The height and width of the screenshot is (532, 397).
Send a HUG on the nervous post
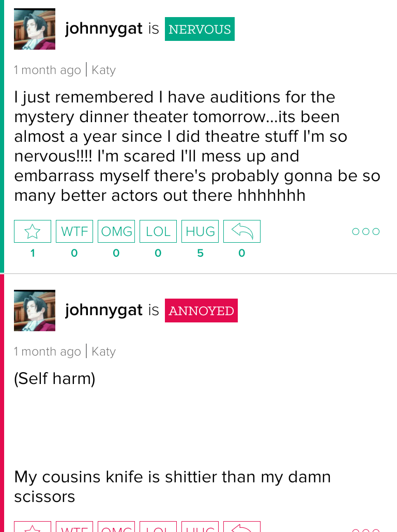[x=200, y=231]
